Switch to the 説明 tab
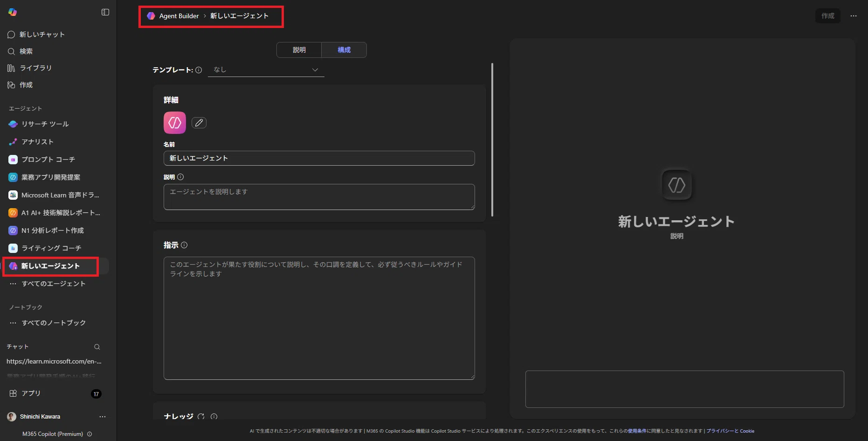The image size is (868, 441). pyautogui.click(x=299, y=50)
